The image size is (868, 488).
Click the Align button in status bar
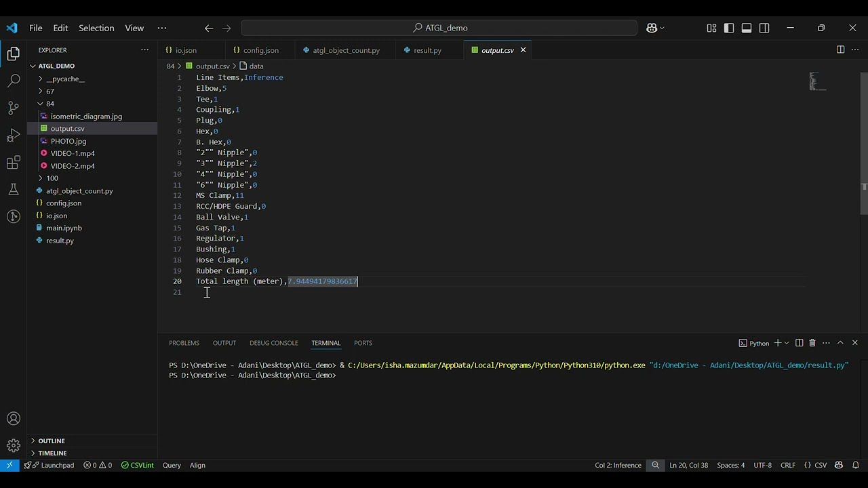click(x=197, y=465)
